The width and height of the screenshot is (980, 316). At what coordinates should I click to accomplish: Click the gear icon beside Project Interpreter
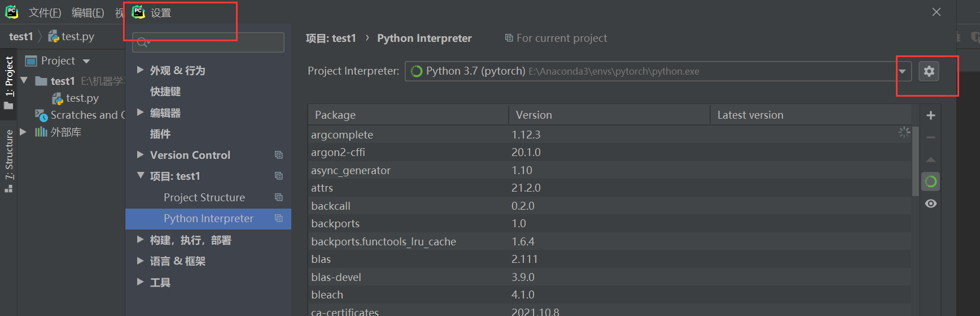click(929, 71)
